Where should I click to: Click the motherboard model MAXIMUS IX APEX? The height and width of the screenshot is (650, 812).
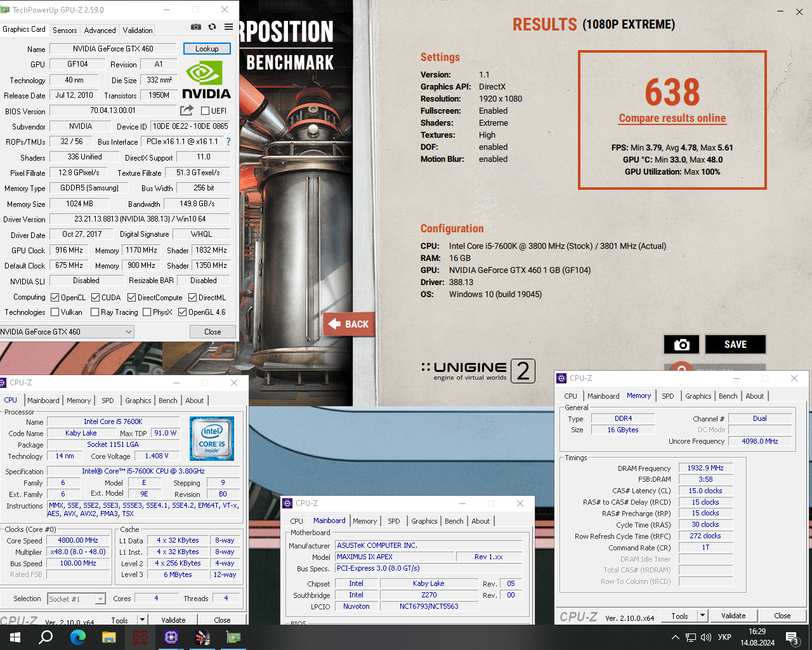[395, 557]
